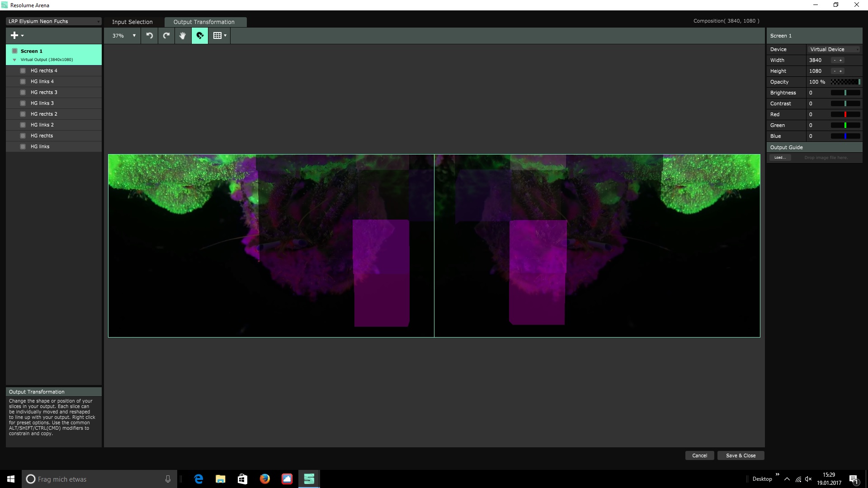This screenshot has width=868, height=488.
Task: Click the redo arrow in toolbar
Action: [x=166, y=36]
